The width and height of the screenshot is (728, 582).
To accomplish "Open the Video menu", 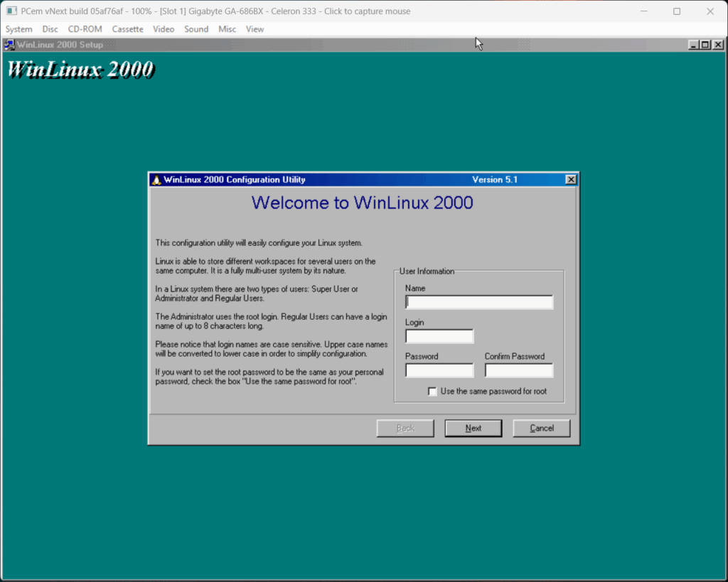I will (x=164, y=29).
